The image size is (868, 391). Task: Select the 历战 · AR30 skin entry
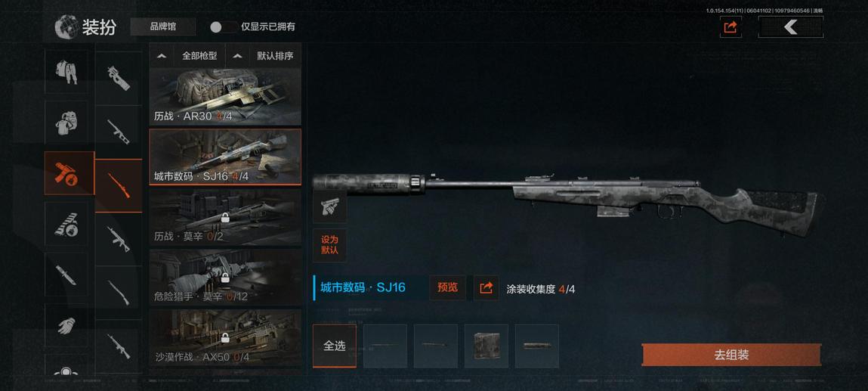(225, 96)
